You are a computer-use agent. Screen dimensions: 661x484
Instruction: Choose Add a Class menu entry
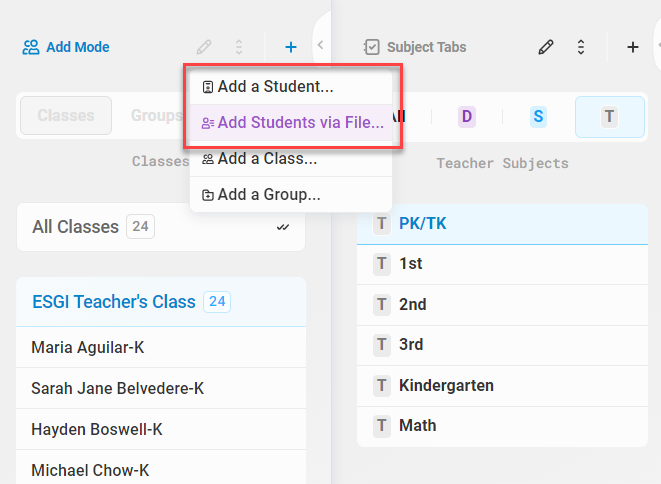click(291, 159)
